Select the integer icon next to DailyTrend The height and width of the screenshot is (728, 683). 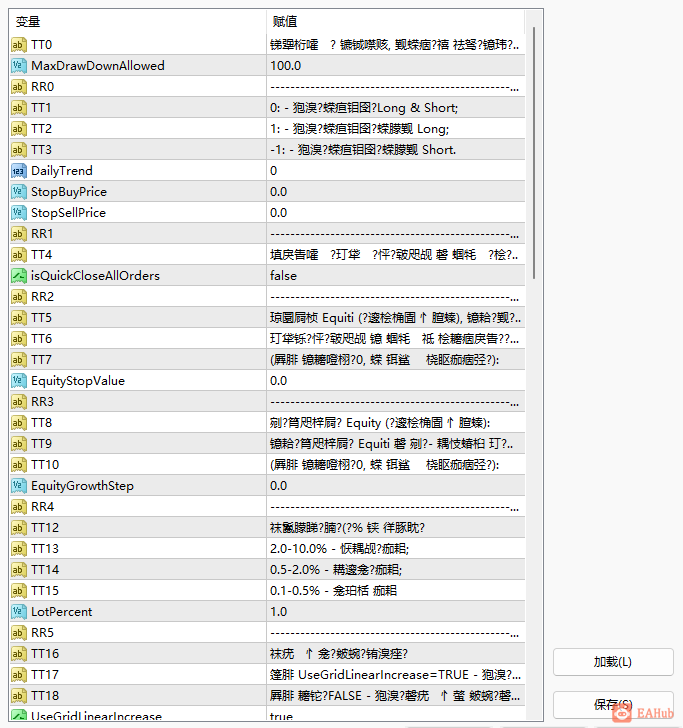point(19,171)
